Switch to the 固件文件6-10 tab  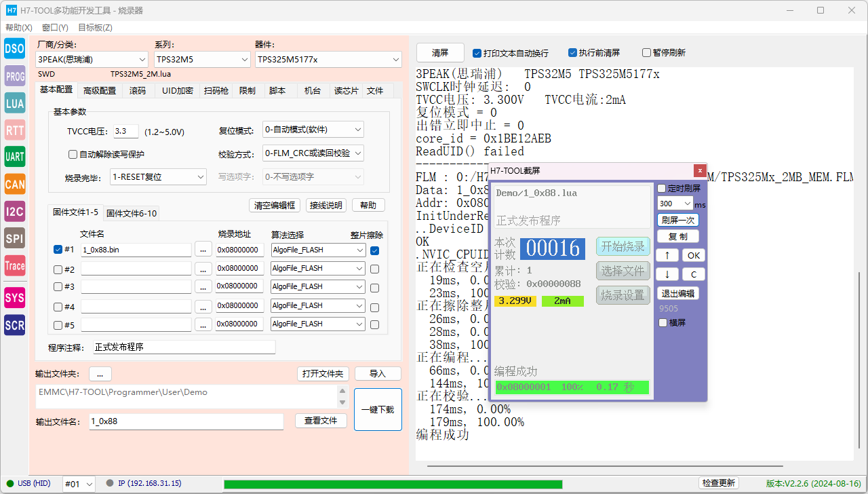coord(132,213)
